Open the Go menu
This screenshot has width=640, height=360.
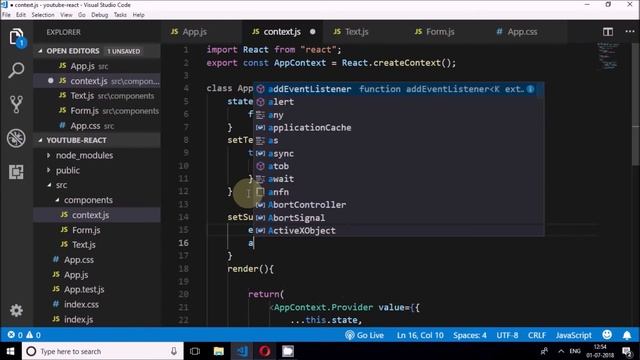pos(82,15)
